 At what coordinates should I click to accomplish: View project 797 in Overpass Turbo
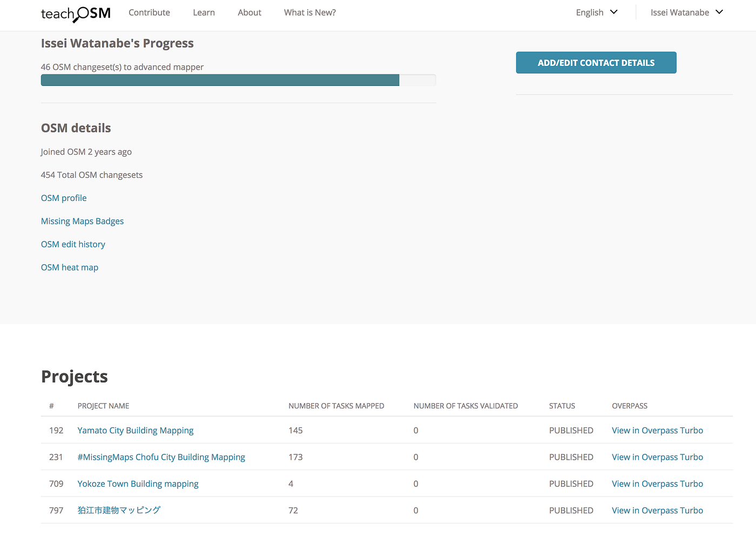657,510
